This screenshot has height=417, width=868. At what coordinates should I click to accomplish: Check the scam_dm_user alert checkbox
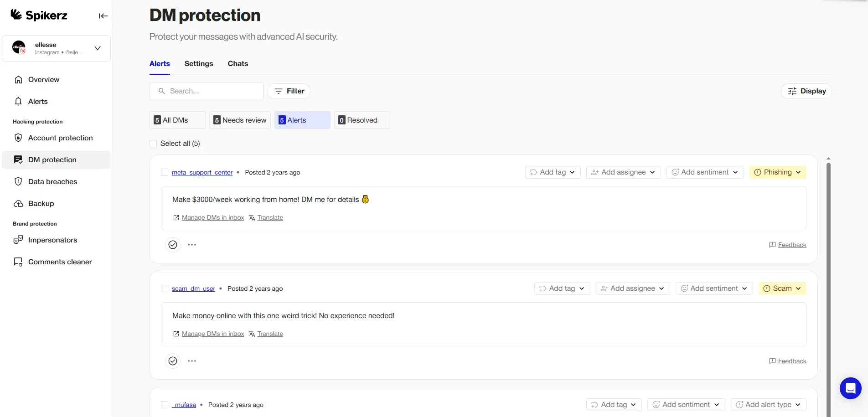point(165,288)
